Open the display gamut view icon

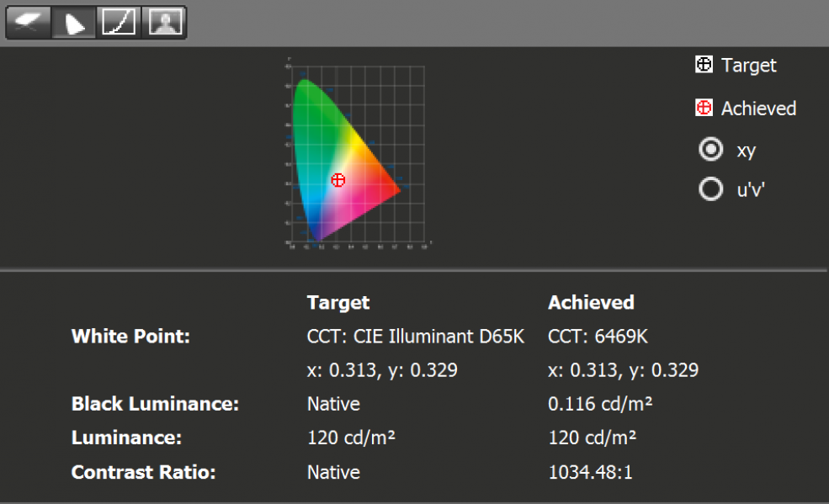click(x=29, y=23)
